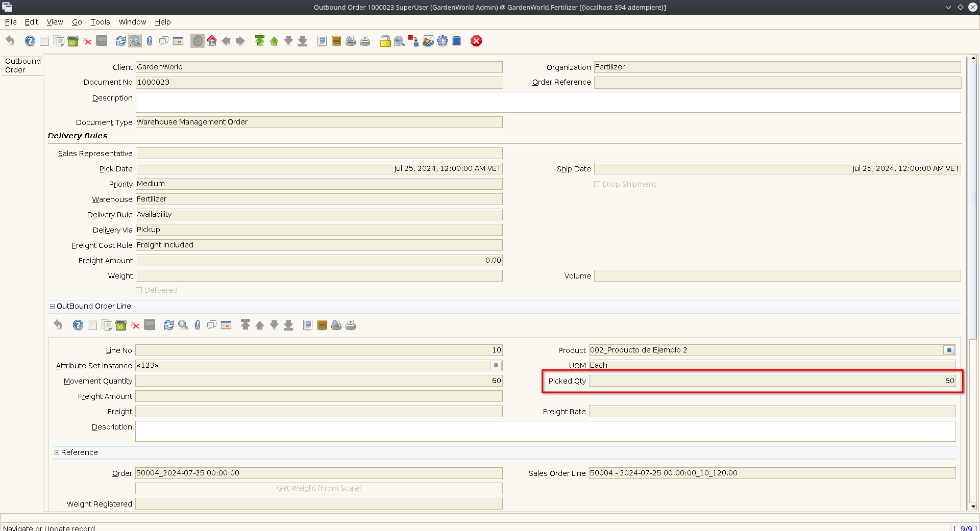The image size is (980, 531).
Task: Open the Tools menu
Action: (x=101, y=22)
